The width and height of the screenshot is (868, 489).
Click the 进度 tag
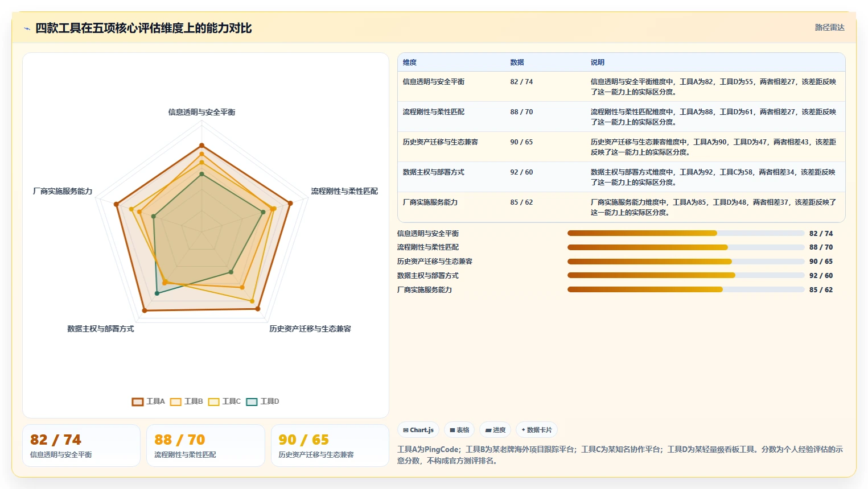[495, 430]
